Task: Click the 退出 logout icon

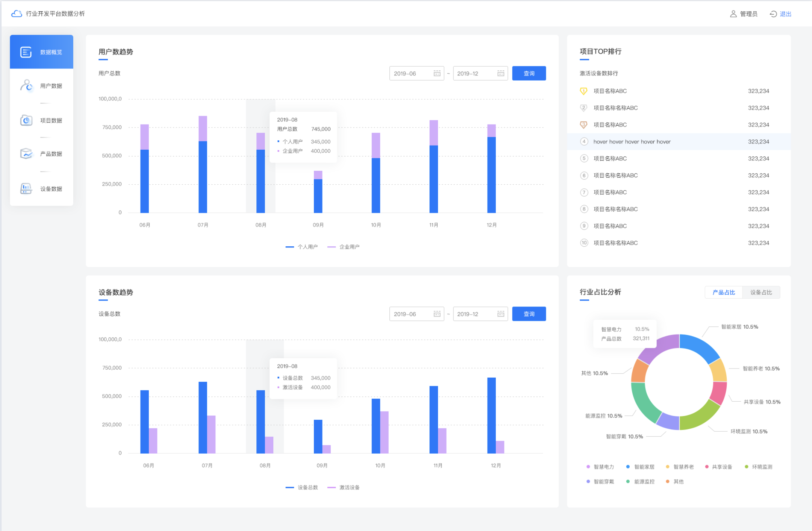Action: 773,14
